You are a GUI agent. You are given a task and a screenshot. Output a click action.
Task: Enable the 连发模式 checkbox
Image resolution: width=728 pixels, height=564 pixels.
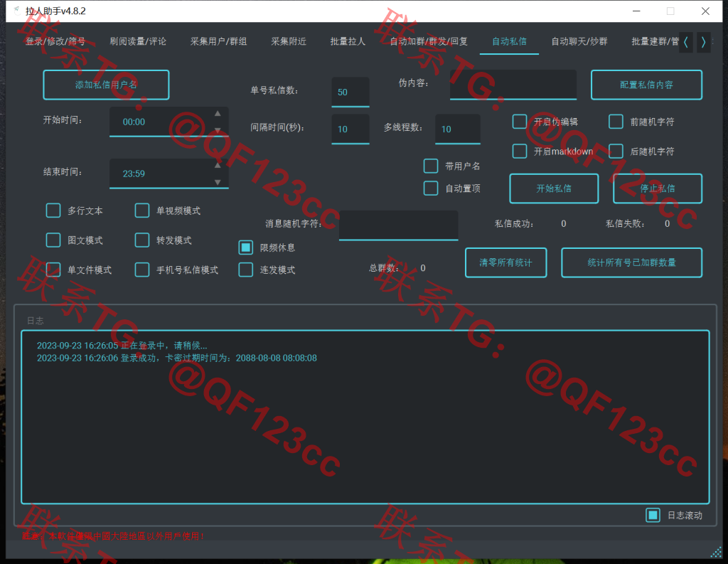click(x=245, y=270)
